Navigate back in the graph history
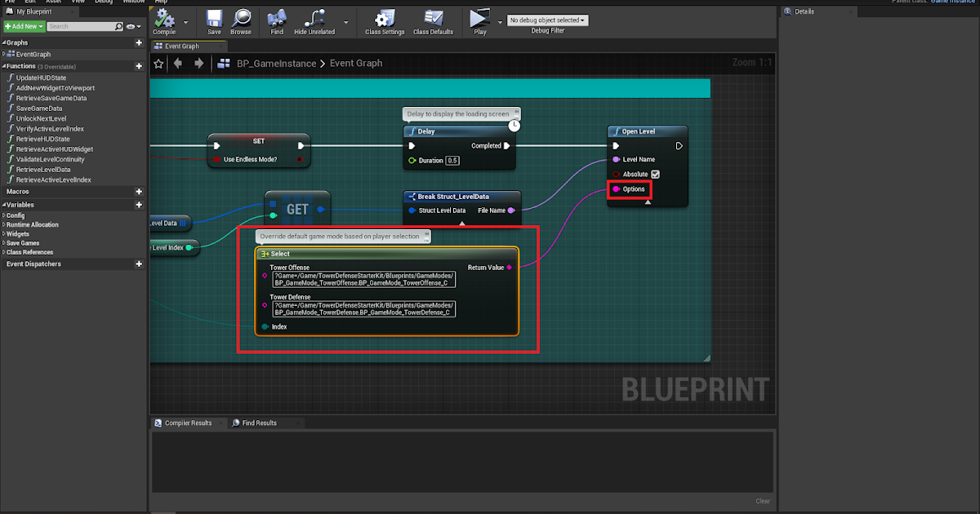Screen dimensions: 980x514 click(178, 63)
